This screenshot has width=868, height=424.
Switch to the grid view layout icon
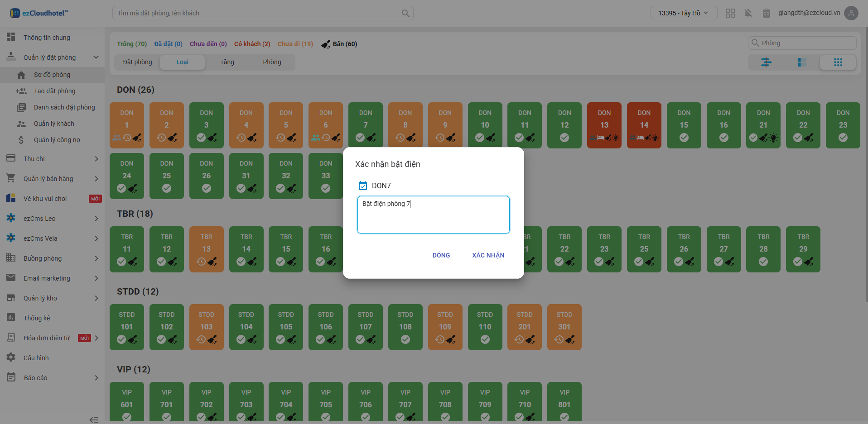pyautogui.click(x=838, y=62)
